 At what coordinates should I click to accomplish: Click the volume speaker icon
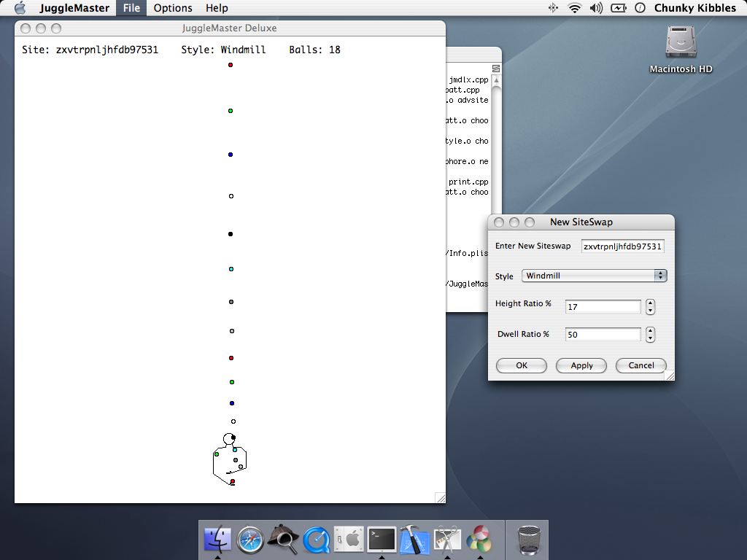point(596,7)
